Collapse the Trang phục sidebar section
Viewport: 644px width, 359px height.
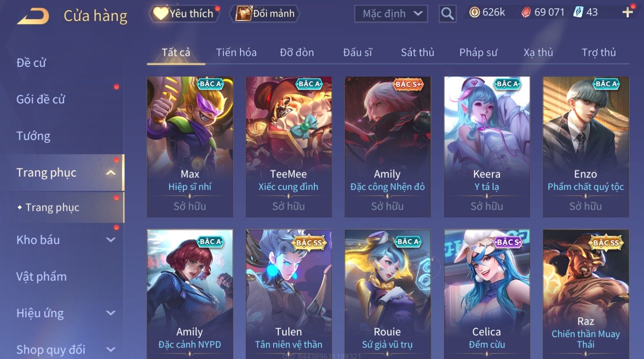point(111,173)
